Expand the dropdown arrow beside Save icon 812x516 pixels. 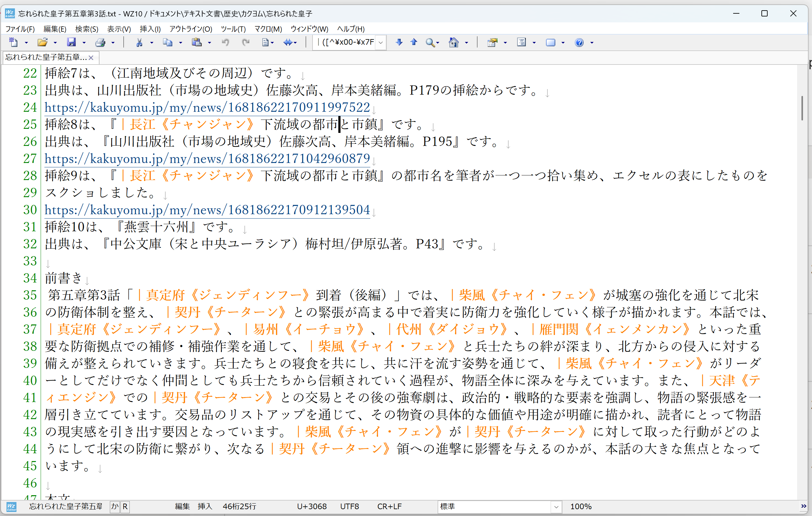tap(84, 43)
